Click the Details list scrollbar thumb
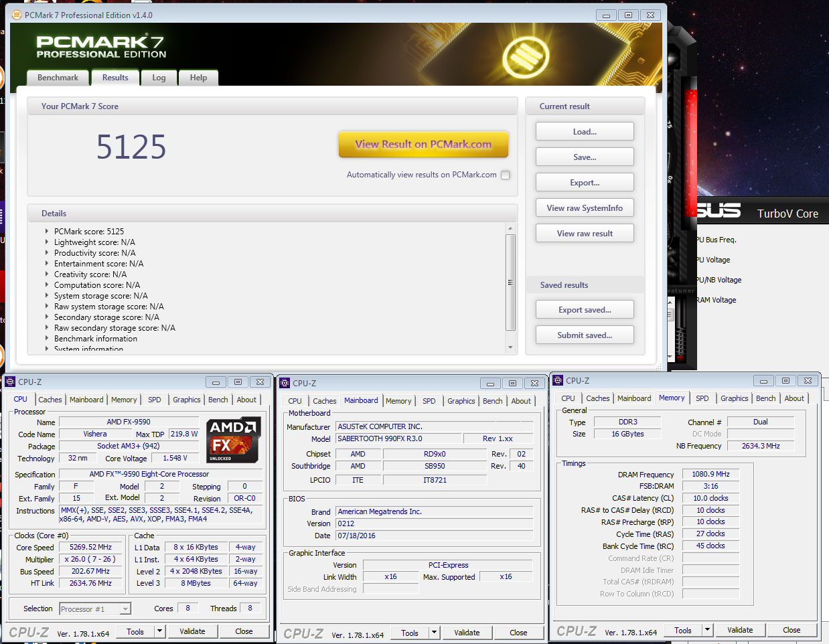Screen dimensions: 829x644 coord(510,283)
